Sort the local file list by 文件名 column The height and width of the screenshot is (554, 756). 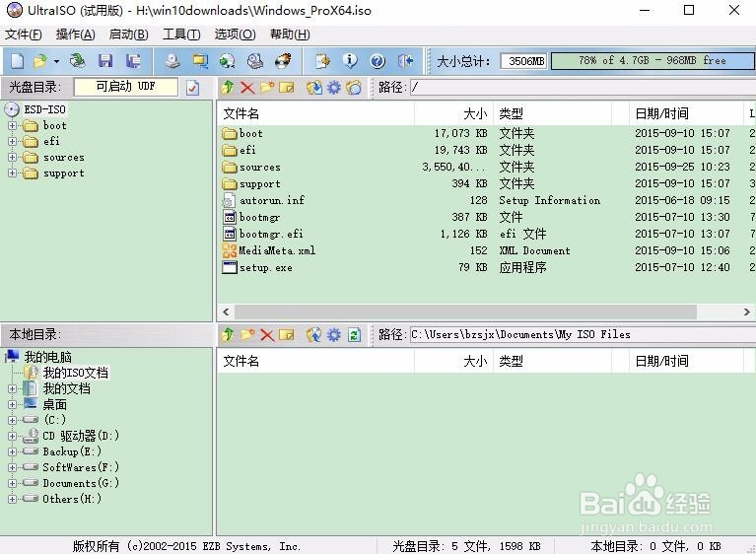pos(315,361)
